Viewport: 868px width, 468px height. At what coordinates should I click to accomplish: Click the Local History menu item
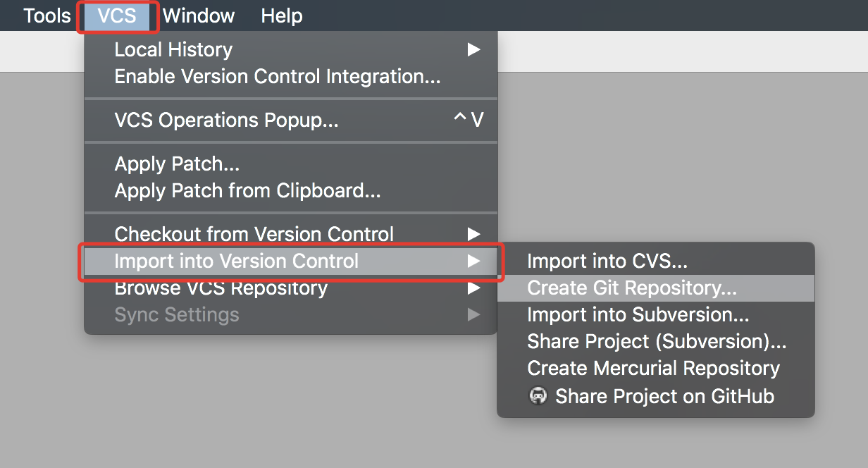click(290, 49)
